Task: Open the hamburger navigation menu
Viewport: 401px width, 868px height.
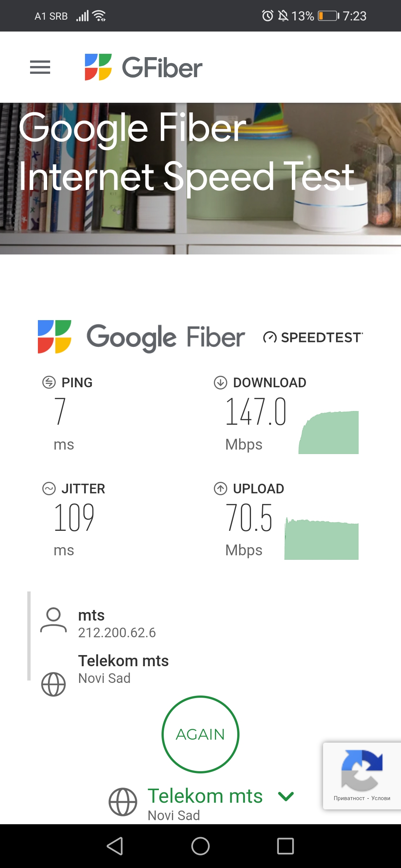Action: click(x=40, y=67)
